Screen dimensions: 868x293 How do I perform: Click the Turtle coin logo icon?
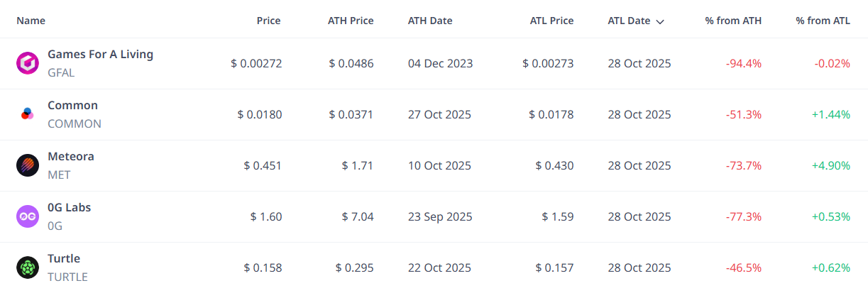(x=27, y=267)
